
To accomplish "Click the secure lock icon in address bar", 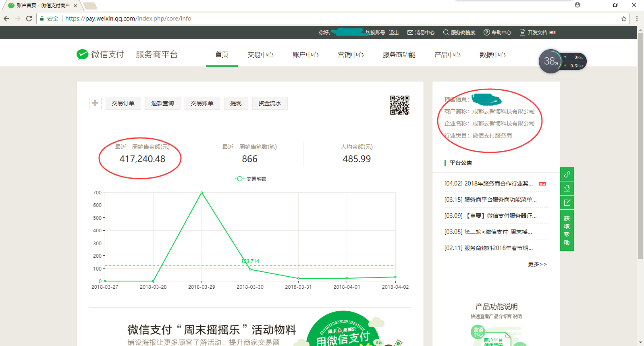I will (42, 19).
